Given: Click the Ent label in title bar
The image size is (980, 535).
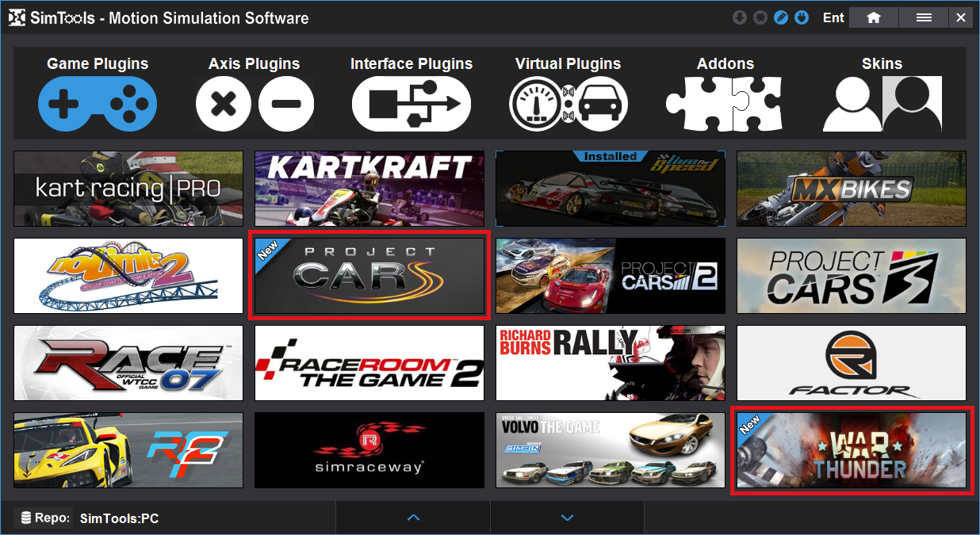Looking at the screenshot, I should tap(833, 17).
